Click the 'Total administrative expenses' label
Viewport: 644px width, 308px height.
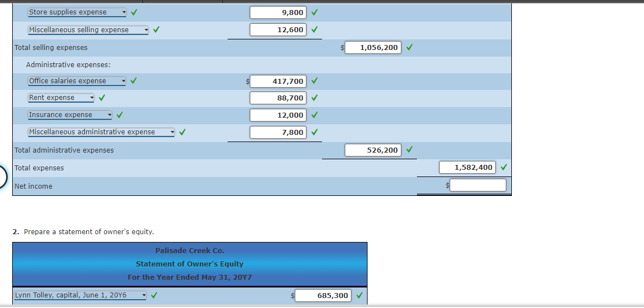coord(64,150)
